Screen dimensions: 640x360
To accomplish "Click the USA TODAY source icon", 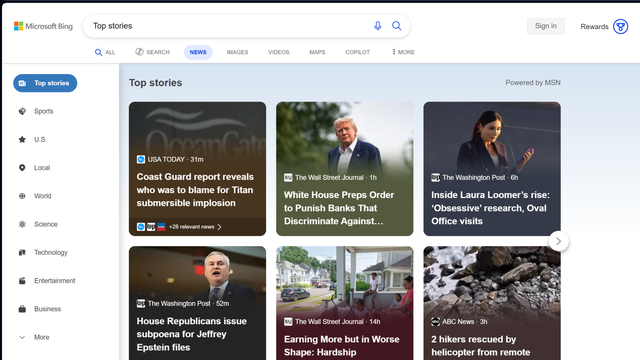I will [141, 159].
